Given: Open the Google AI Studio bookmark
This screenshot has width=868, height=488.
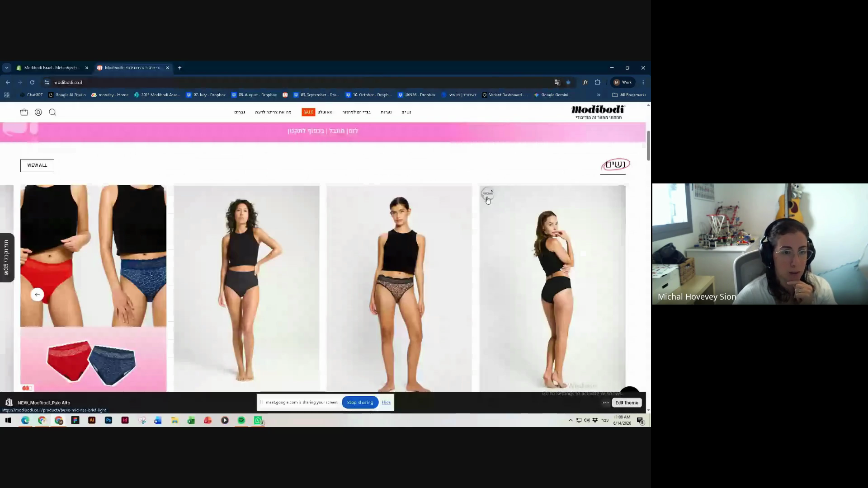Looking at the screenshot, I should point(67,95).
